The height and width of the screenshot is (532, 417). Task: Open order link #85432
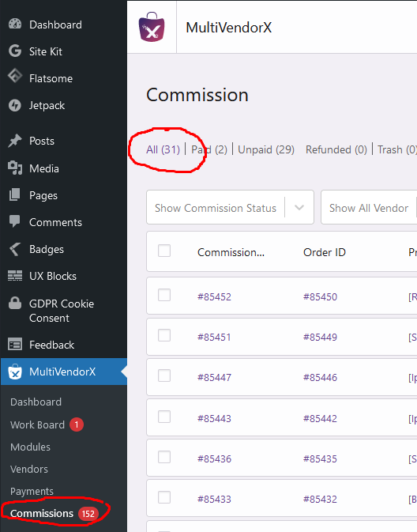coord(320,500)
